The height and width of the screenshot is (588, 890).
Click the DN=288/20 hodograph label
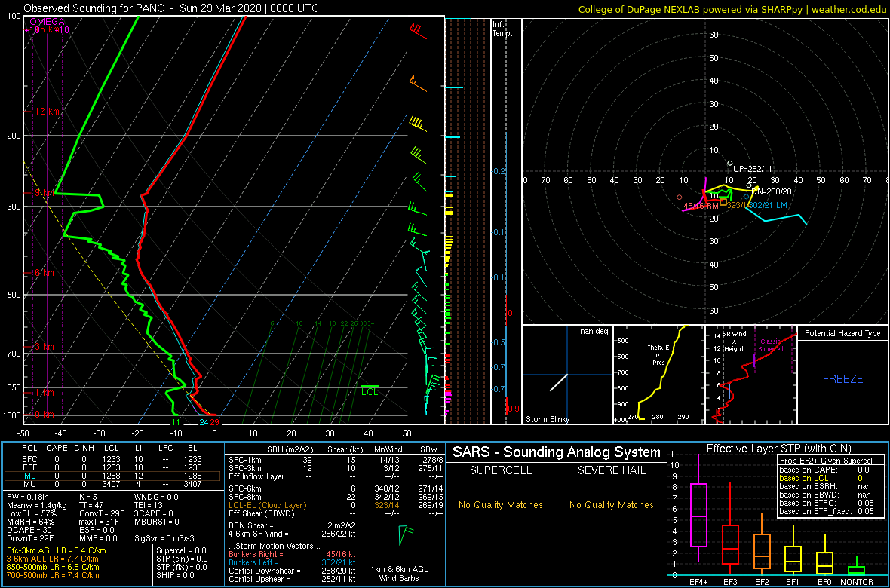(x=770, y=191)
